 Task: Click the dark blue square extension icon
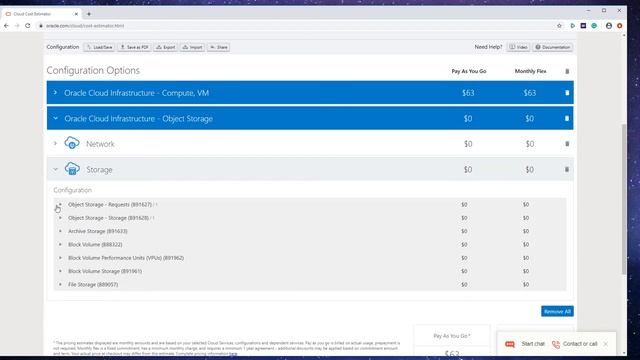point(583,26)
